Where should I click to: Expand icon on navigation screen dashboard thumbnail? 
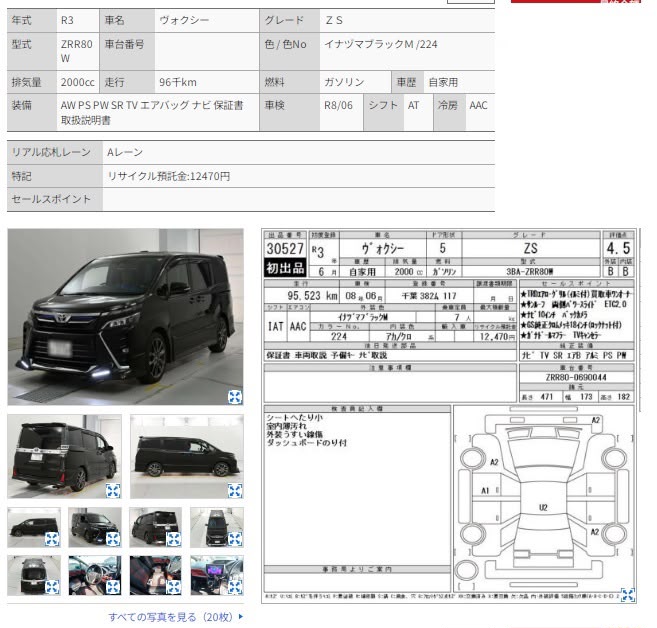[235, 587]
